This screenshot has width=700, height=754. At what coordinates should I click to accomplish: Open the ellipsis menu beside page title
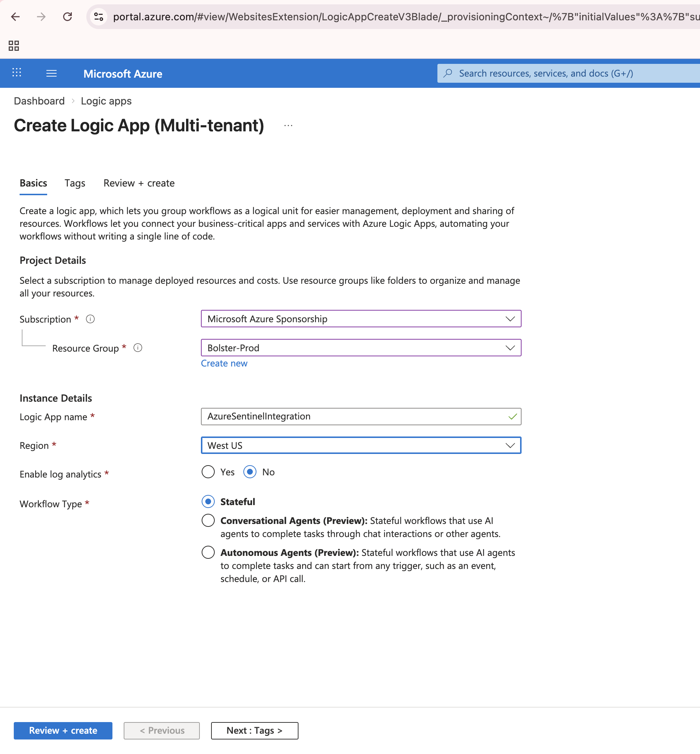[288, 126]
